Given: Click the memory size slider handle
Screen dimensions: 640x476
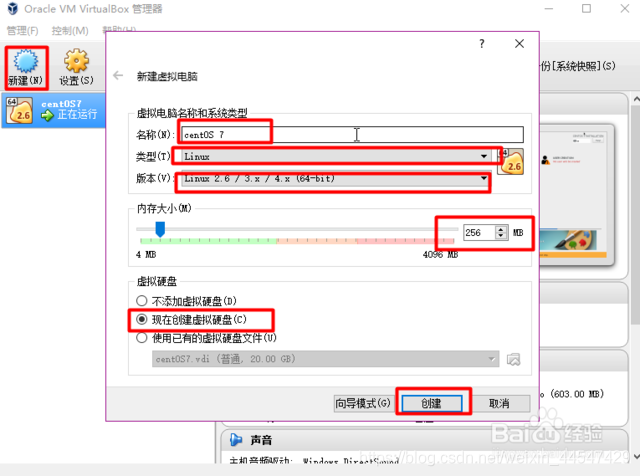Looking at the screenshot, I should (x=160, y=229).
